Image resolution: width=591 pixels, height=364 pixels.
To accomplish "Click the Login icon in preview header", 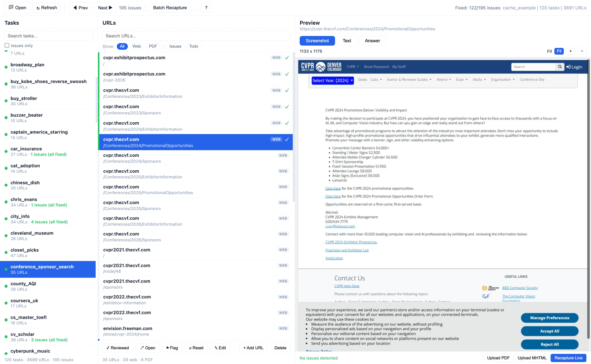I will pos(574,67).
